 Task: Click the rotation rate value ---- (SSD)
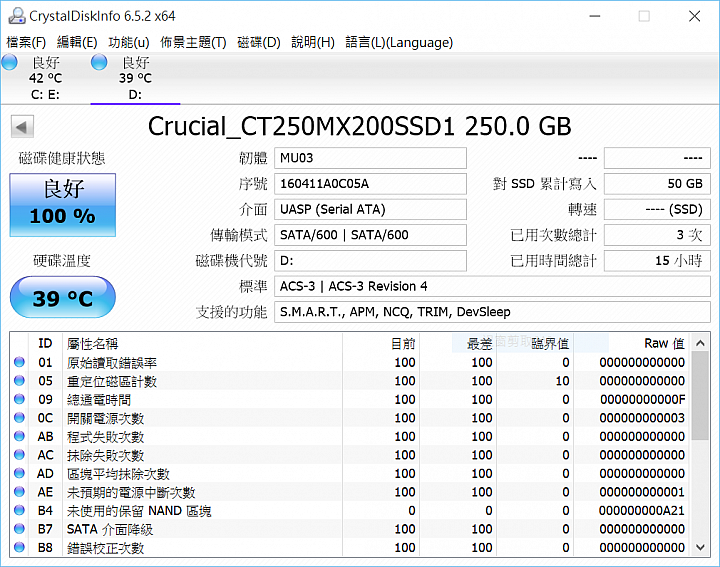657,209
